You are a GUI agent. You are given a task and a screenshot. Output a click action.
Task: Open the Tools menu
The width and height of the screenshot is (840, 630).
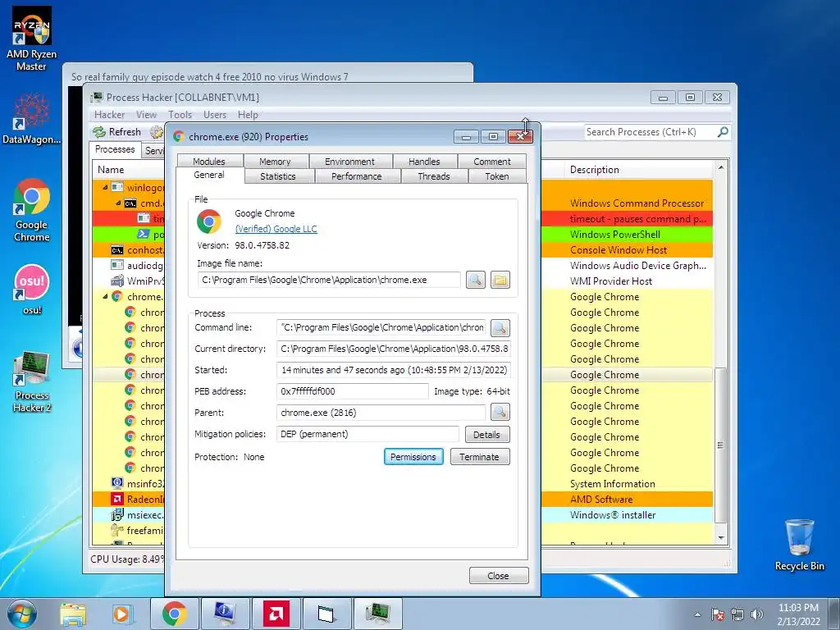[x=180, y=115]
